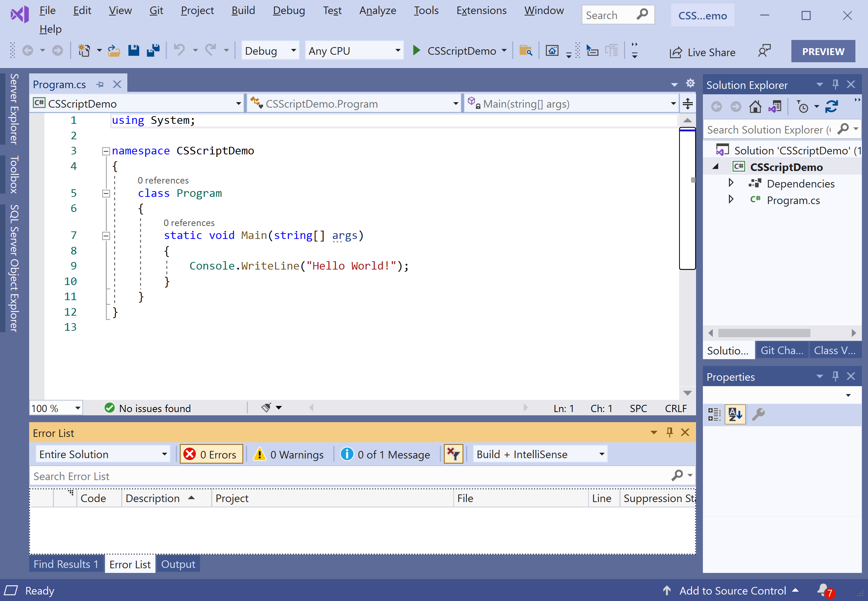Click the notifications bell in status bar
Screen dimensions: 868x601
pos(823,590)
